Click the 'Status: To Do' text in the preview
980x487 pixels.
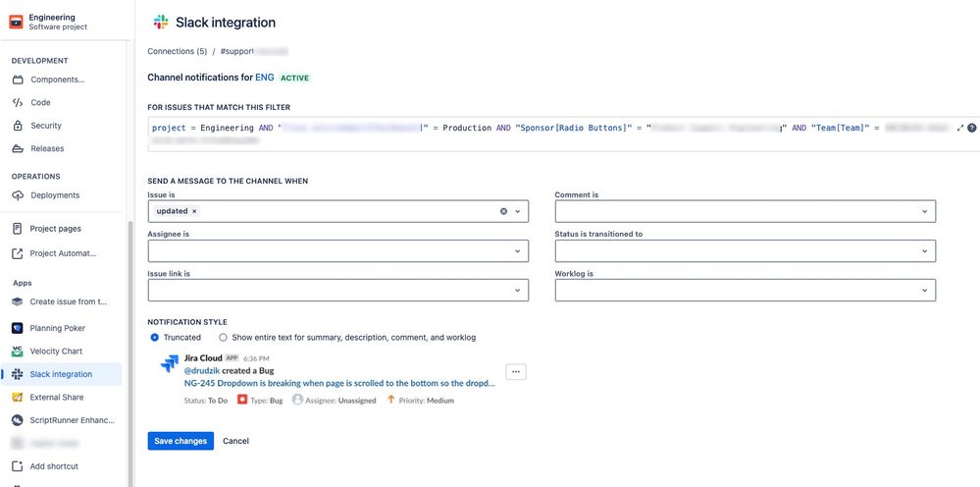[x=206, y=401]
